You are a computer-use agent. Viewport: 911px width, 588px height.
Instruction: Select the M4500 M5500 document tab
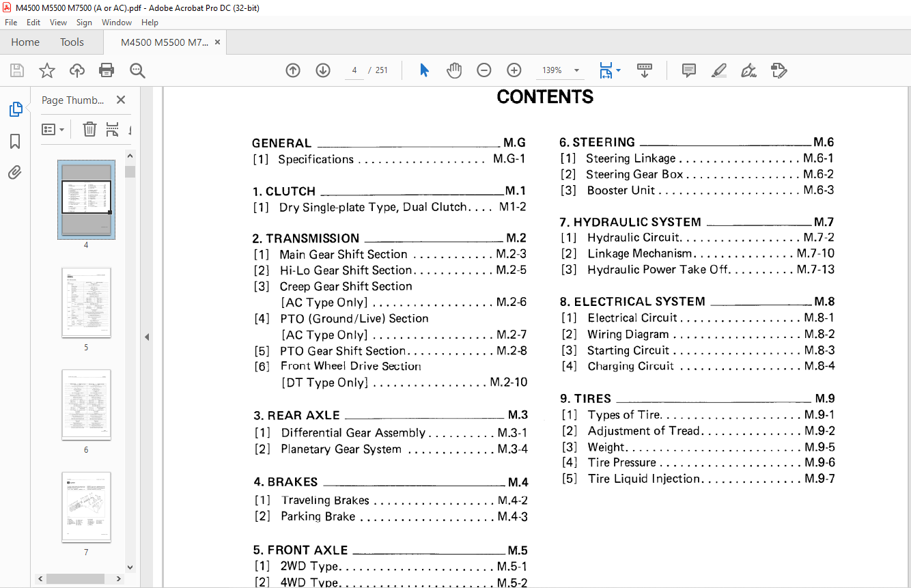(x=164, y=42)
